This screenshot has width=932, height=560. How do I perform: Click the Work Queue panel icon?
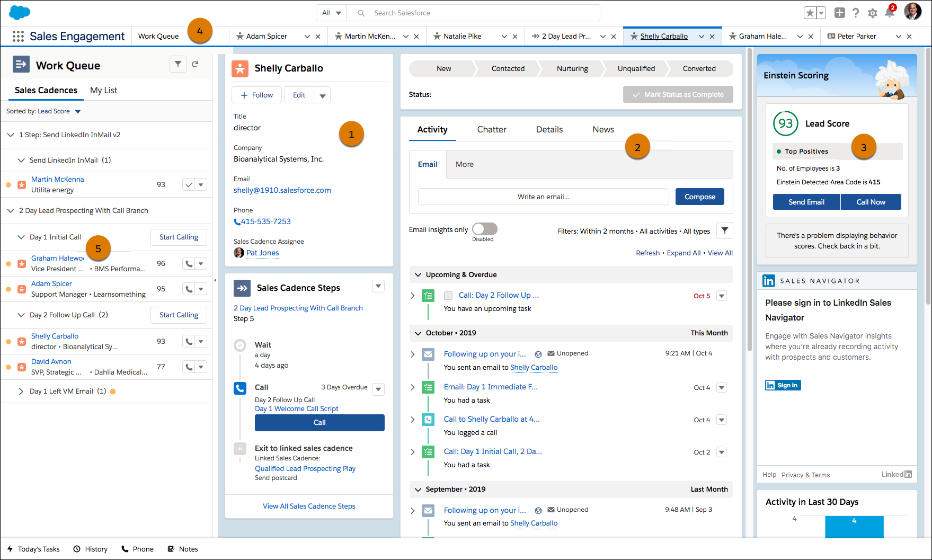[21, 65]
